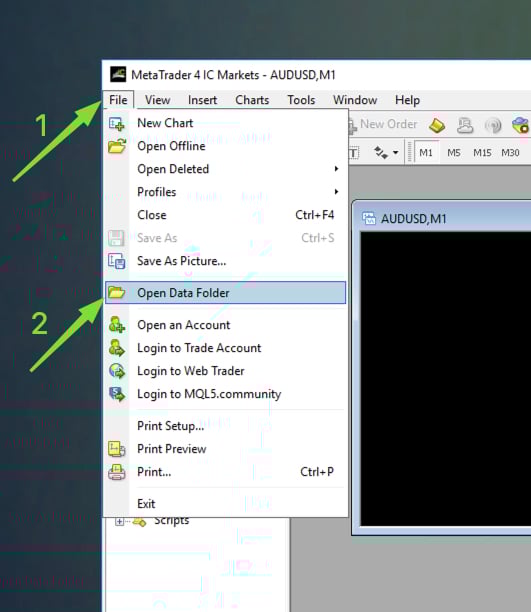Select the Scripts tree item
This screenshot has width=531, height=612.
click(171, 521)
